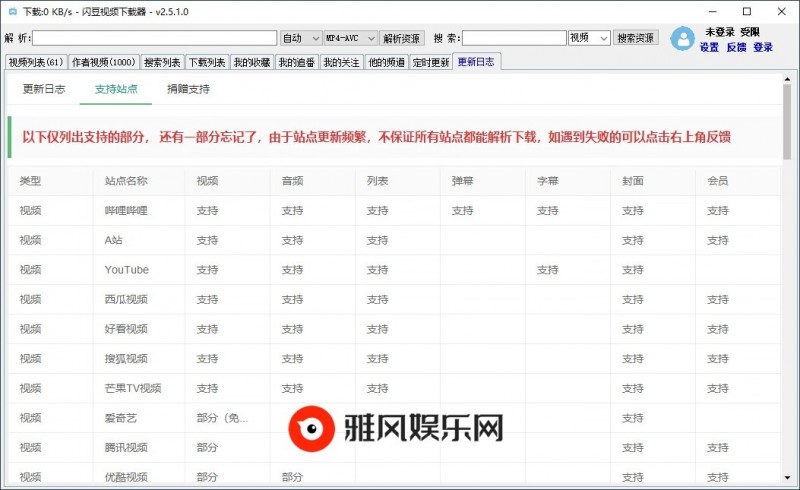Click the 登录 link
The width and height of the screenshot is (800, 490).
763,47
